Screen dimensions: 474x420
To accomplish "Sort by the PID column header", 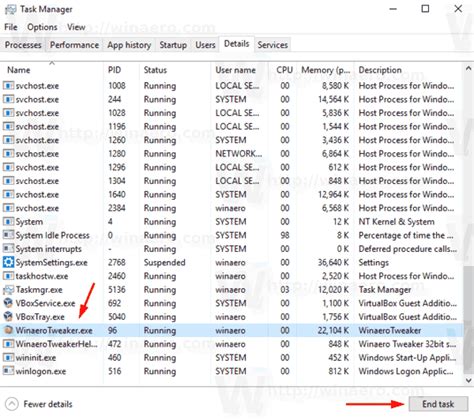I will tap(121, 70).
